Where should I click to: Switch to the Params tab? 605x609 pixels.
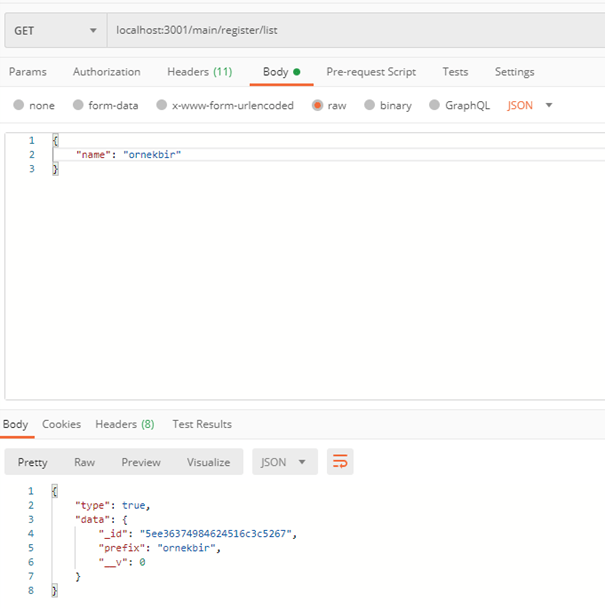[28, 72]
